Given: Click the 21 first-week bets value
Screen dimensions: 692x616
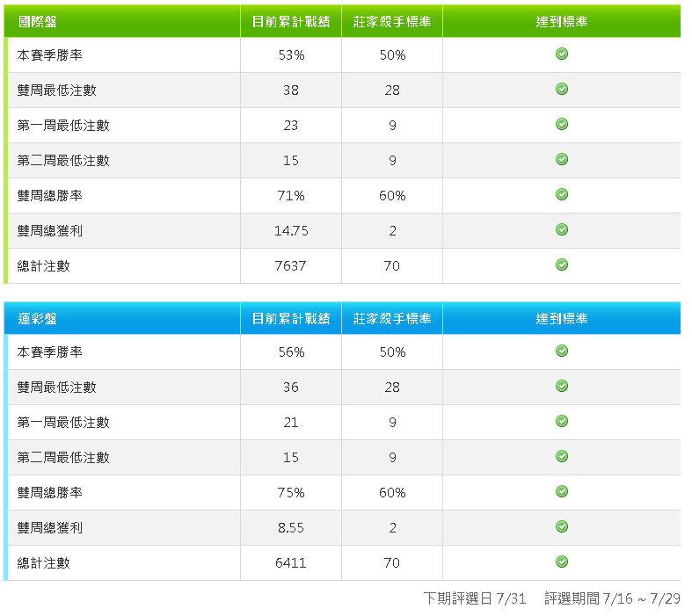Looking at the screenshot, I should [x=291, y=423].
